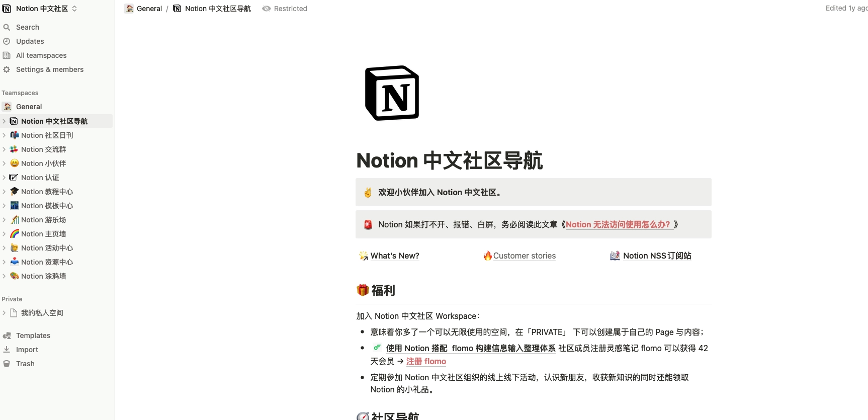The image size is (868, 420).
Task: Click the large Notion page icon
Action: pos(392,93)
